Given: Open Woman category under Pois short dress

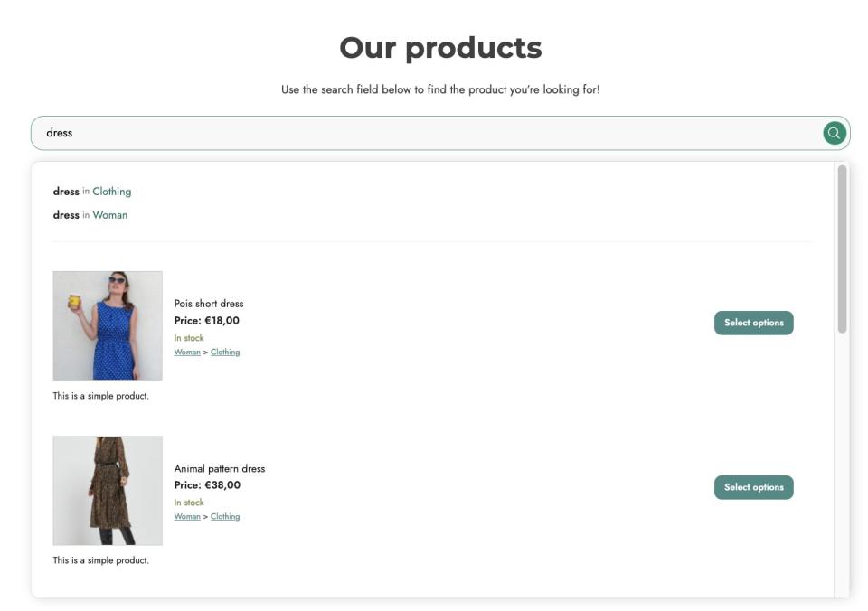Looking at the screenshot, I should click(x=187, y=352).
